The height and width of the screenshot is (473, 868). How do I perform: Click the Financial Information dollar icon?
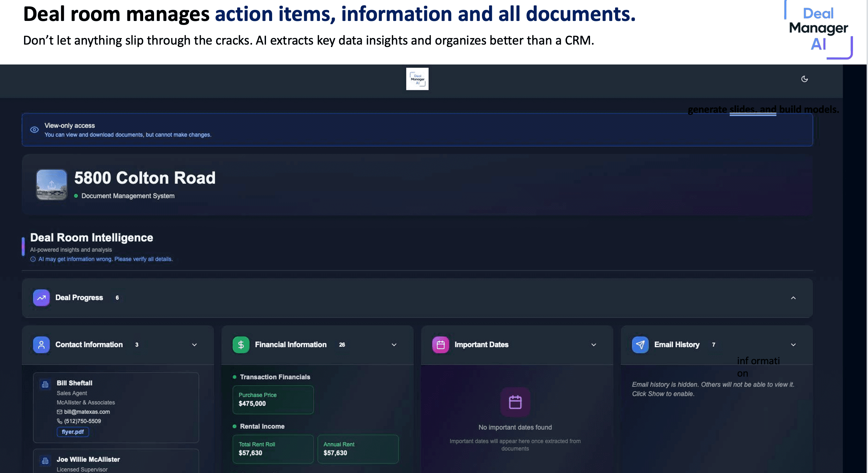(241, 345)
